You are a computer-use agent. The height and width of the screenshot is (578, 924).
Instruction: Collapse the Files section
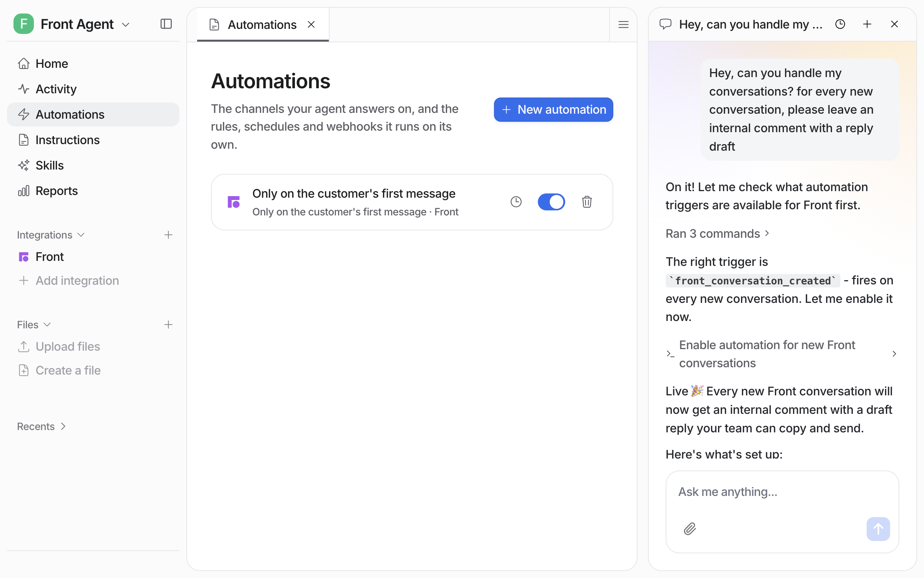[34, 325]
